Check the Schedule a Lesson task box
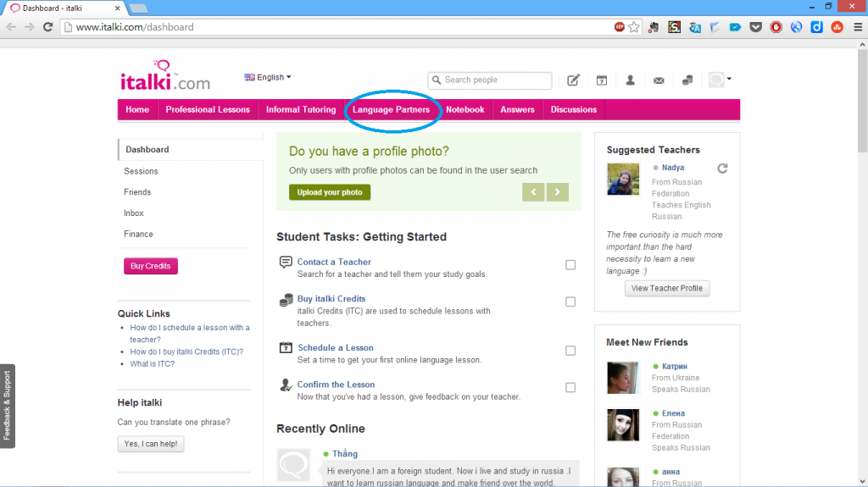 [x=570, y=351]
